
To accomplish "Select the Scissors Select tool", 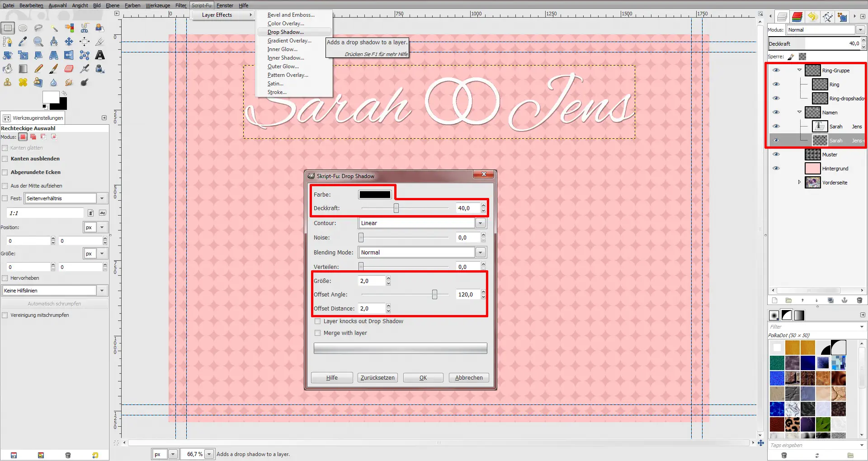I will (x=85, y=28).
